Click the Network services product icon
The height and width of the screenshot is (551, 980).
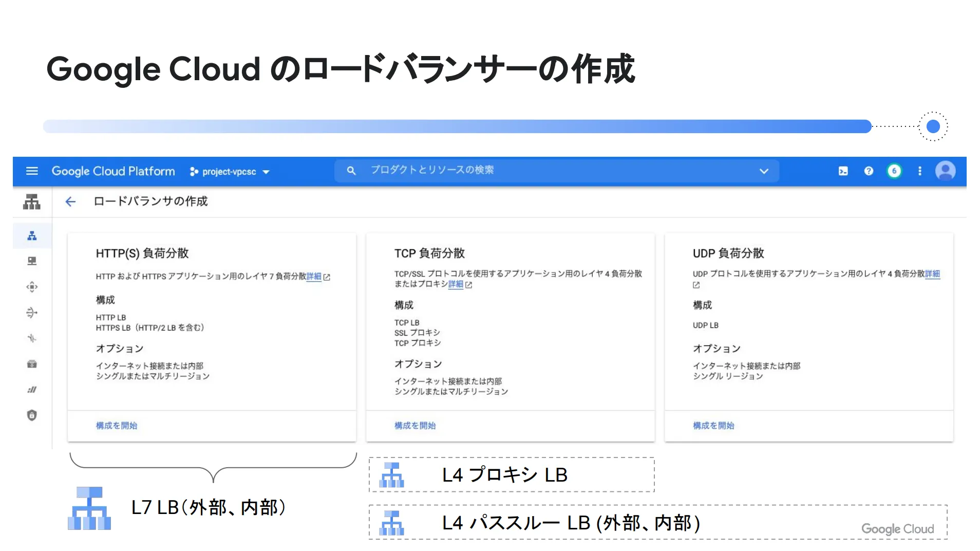click(x=32, y=202)
